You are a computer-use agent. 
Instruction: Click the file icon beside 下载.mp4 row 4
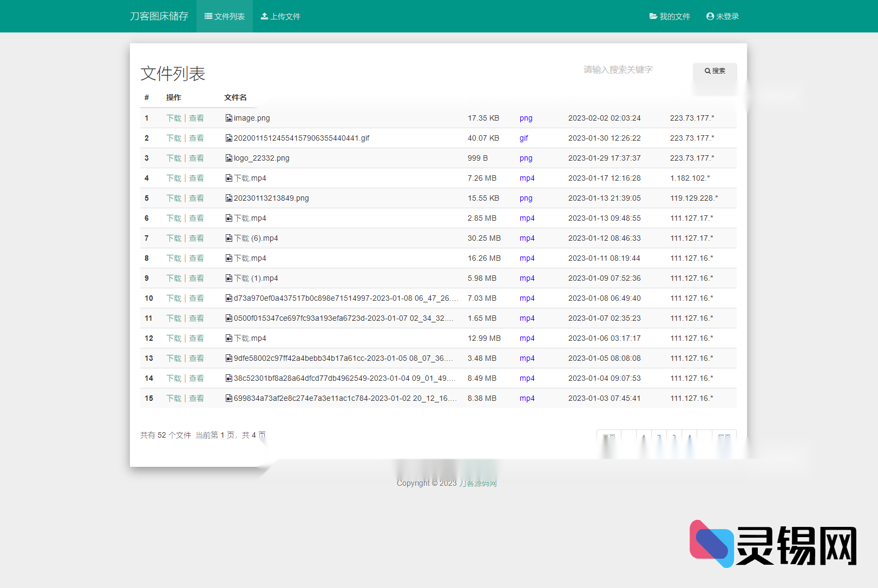[228, 178]
